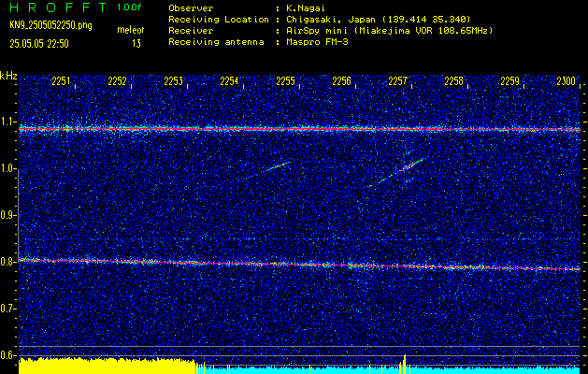Image resolution: width=588 pixels, height=374 pixels.
Task: Click the 1.0 kHz axis label
Action: (7, 169)
